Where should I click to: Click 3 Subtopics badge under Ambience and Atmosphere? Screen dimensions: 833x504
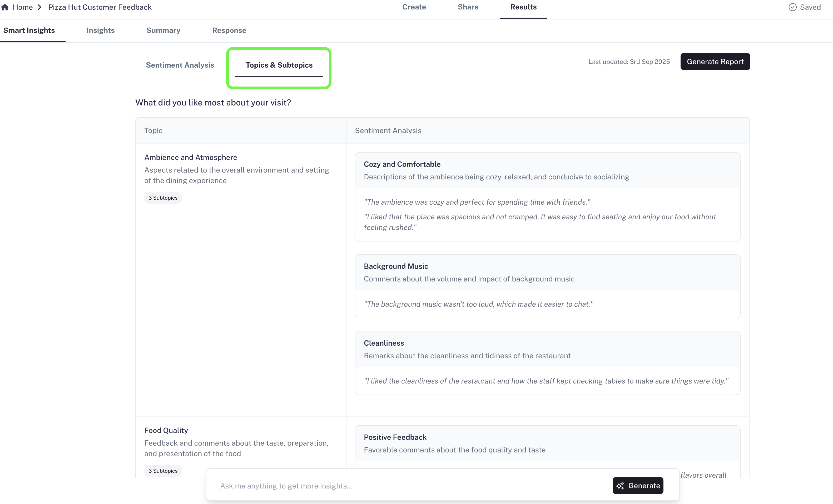pyautogui.click(x=163, y=198)
